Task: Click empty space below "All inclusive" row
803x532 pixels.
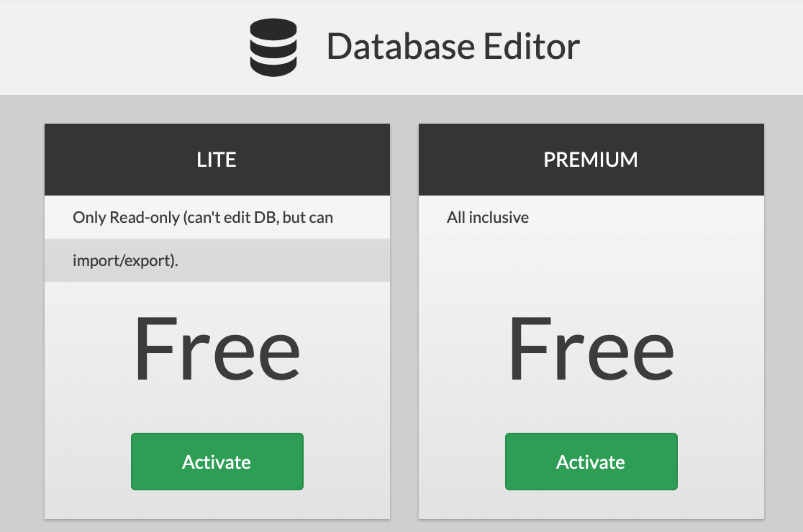Action: click(591, 267)
